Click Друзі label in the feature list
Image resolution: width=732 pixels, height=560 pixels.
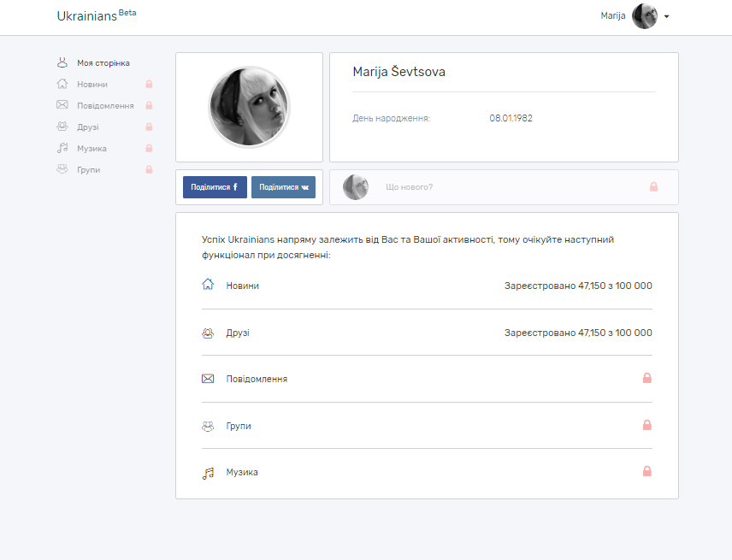(x=238, y=333)
